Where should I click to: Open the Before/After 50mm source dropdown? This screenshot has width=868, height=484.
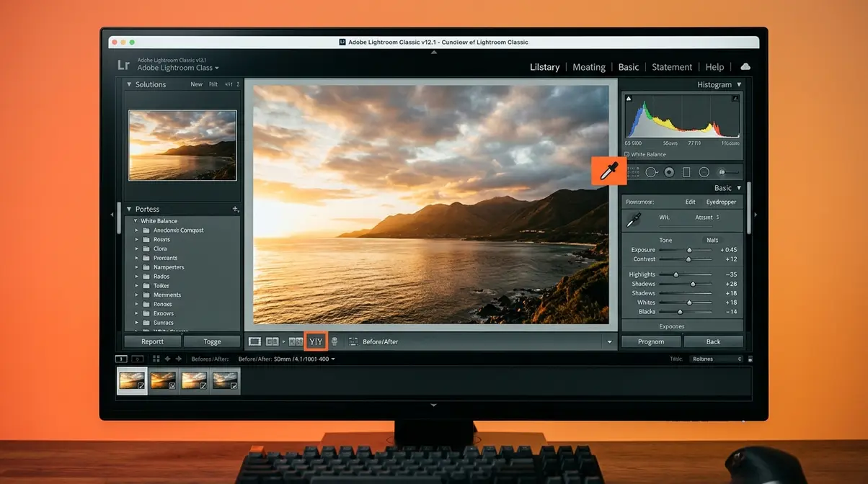(x=287, y=359)
